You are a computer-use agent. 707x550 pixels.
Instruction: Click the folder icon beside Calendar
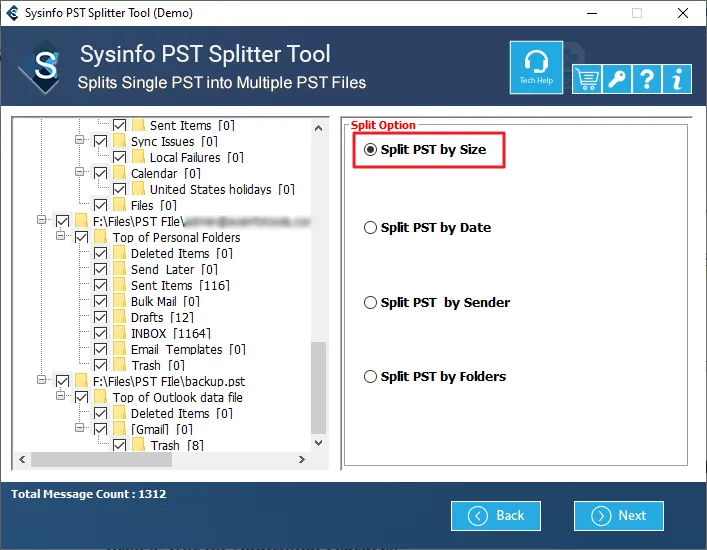coord(119,173)
